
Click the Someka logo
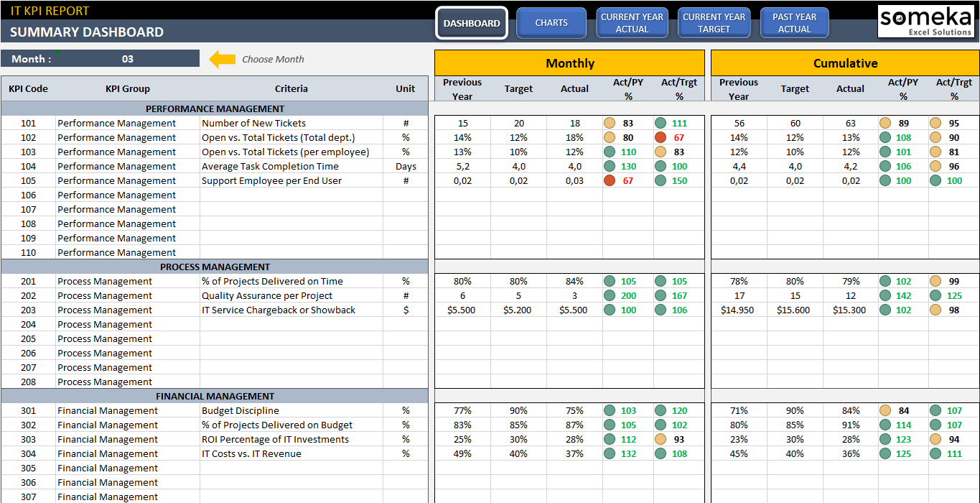click(x=926, y=22)
